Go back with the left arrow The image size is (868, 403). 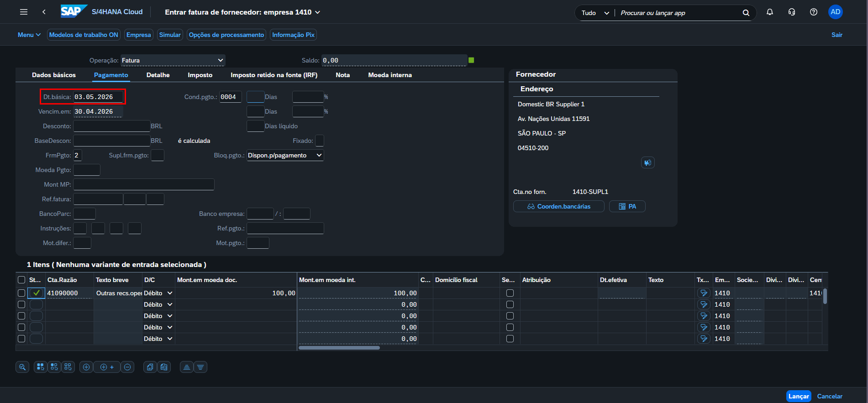pos(44,12)
